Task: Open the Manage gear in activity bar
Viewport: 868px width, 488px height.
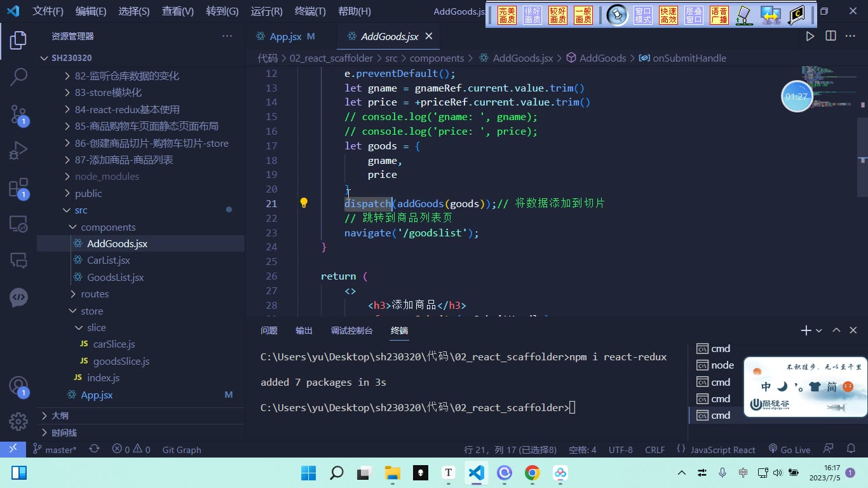Action: pyautogui.click(x=18, y=421)
